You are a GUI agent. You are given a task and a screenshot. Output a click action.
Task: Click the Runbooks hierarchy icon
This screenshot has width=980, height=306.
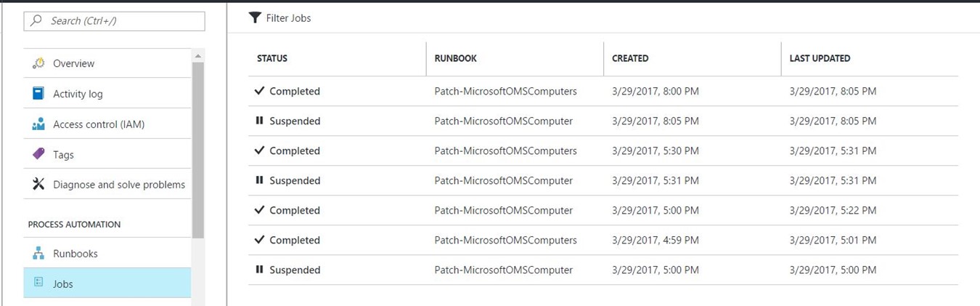point(38,254)
